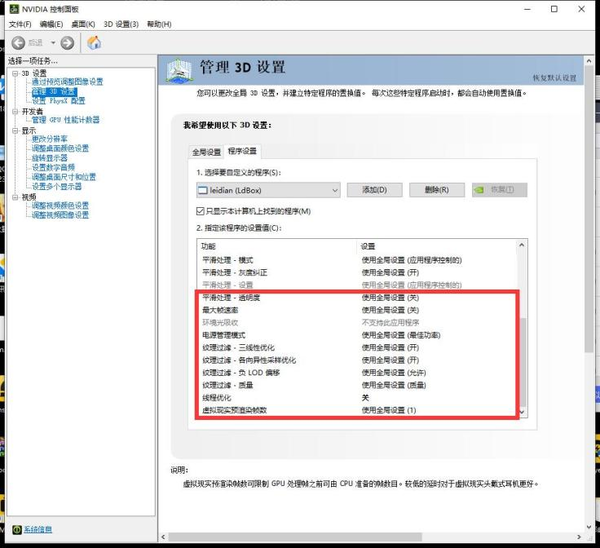
Task: Click the 设置 column header
Action: (437, 246)
